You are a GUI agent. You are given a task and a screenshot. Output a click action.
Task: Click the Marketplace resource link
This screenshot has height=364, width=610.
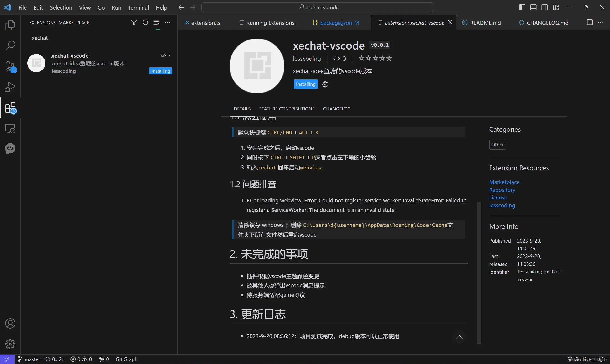pos(504,182)
